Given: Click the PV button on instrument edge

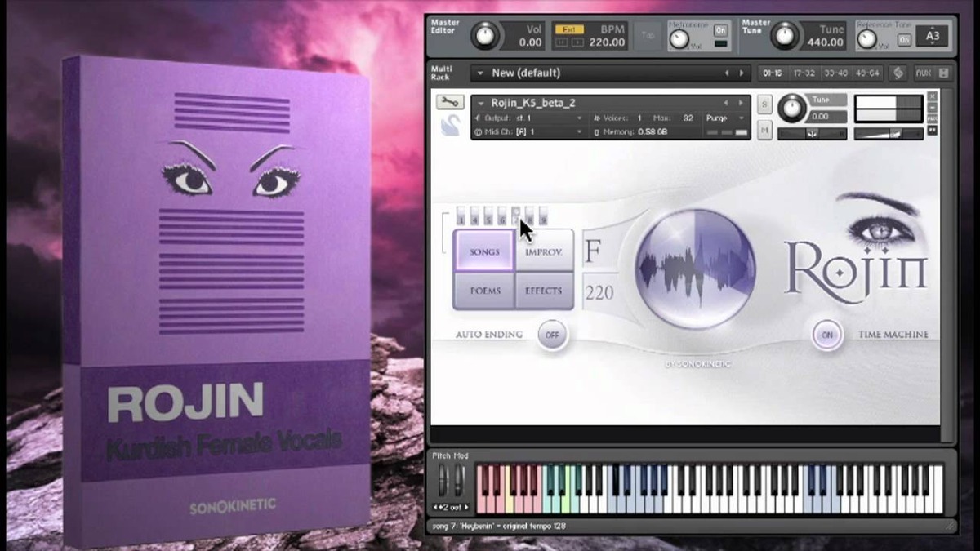Looking at the screenshot, I should coord(933,130).
